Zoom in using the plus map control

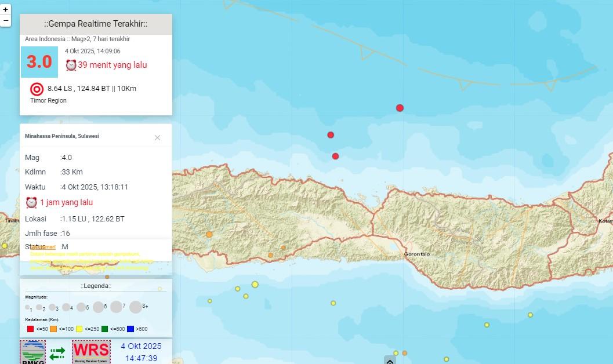(x=6, y=10)
